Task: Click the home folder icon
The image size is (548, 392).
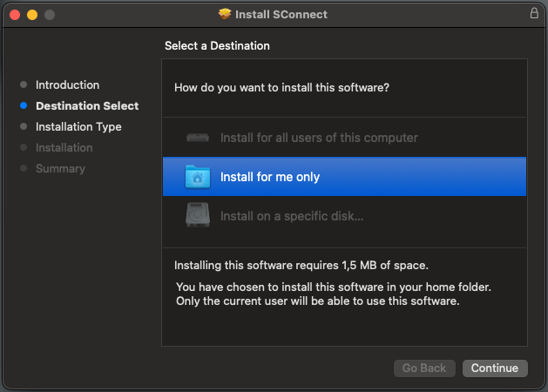Action: coord(198,177)
